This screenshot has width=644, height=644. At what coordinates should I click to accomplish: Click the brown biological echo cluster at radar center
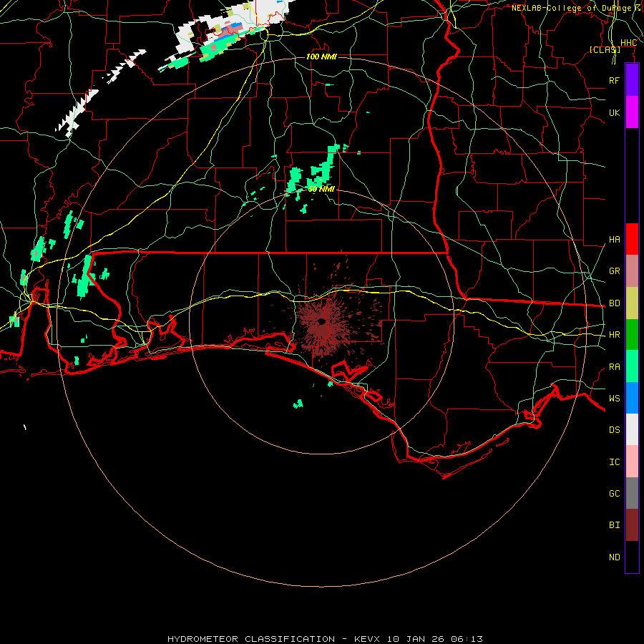coord(323,321)
